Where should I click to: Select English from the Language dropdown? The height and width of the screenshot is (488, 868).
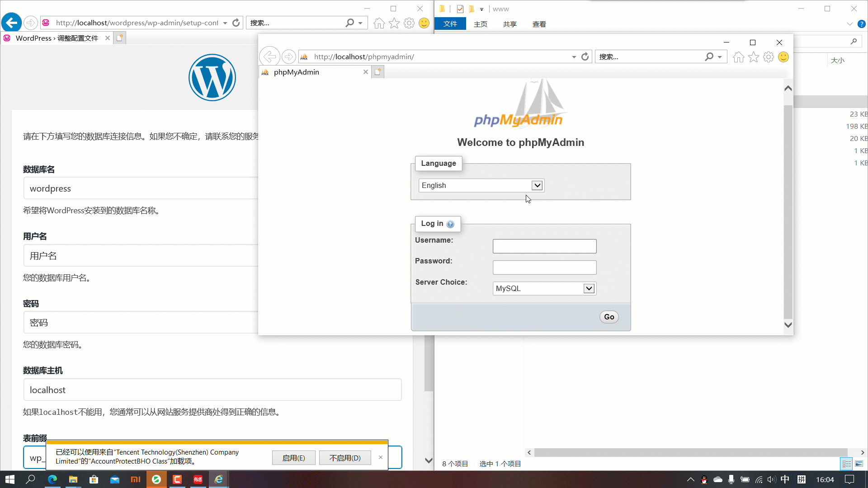[x=480, y=185]
